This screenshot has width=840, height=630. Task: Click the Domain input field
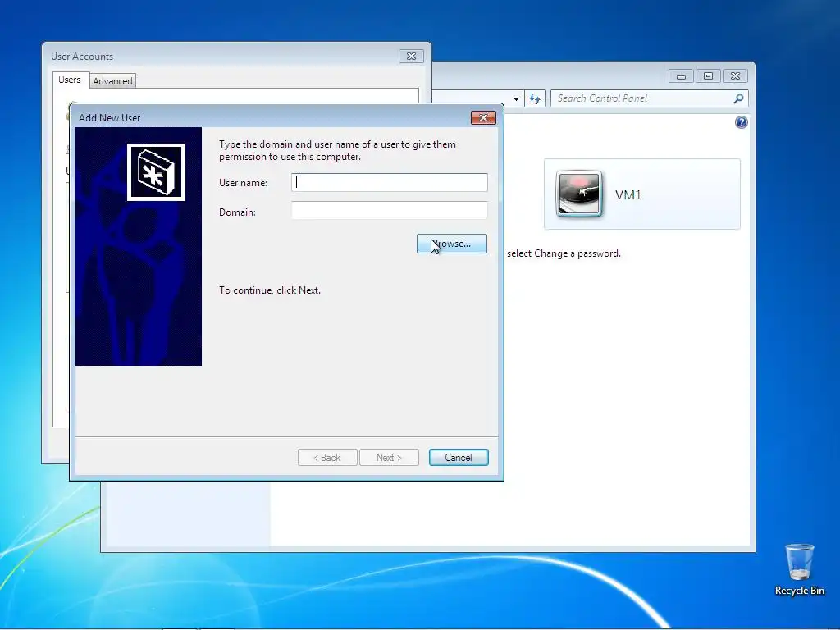(x=390, y=211)
